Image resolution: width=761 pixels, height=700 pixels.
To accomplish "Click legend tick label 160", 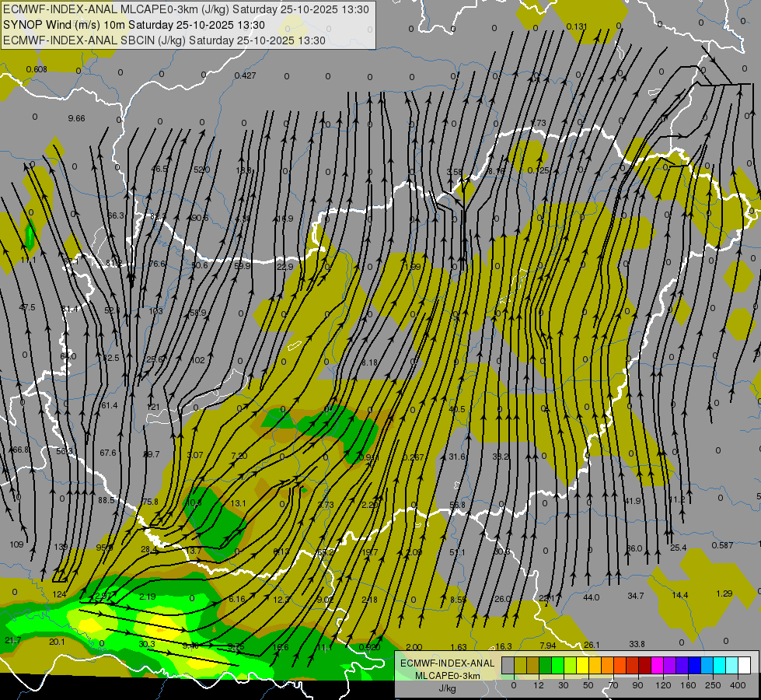I will tap(688, 685).
